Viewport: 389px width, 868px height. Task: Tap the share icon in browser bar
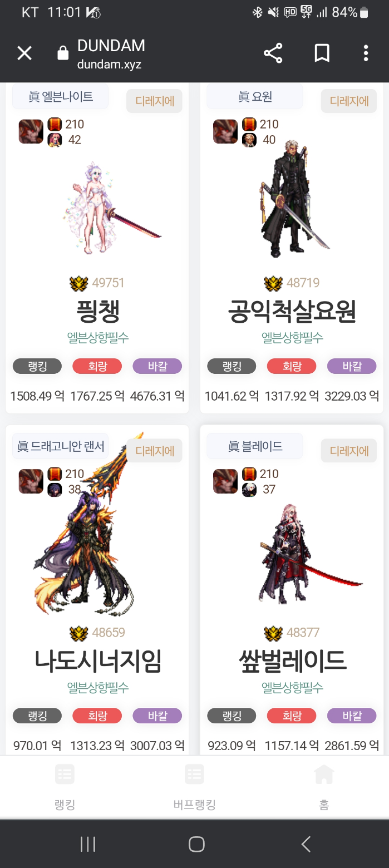point(273,53)
